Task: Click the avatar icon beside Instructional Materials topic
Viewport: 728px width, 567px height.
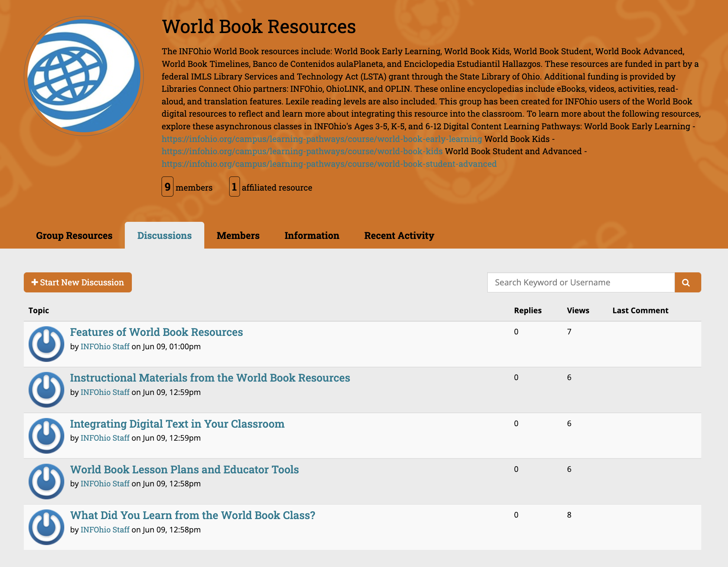Action: coord(46,390)
